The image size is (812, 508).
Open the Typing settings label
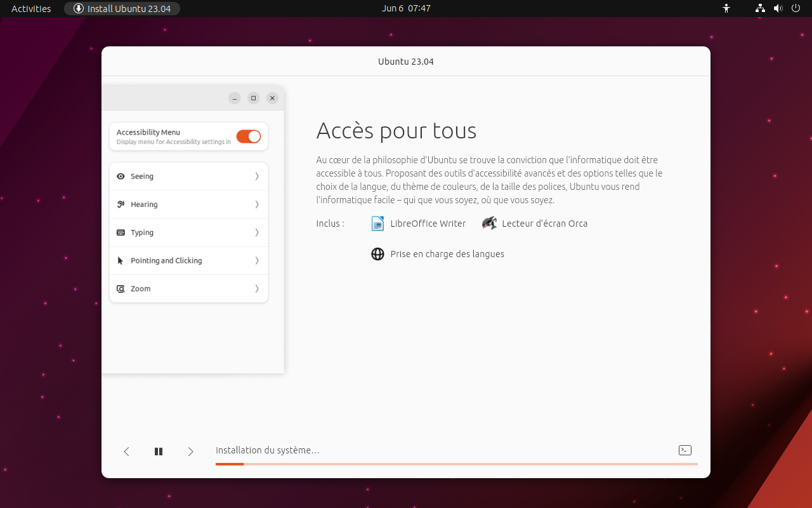point(142,232)
